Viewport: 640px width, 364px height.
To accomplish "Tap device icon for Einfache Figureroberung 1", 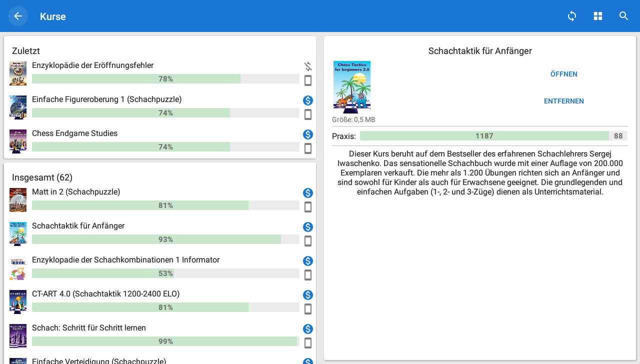I will click(308, 114).
